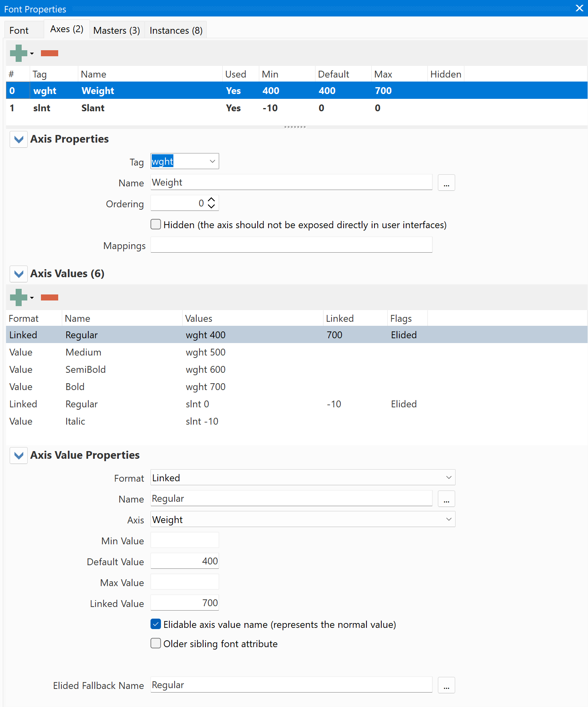Screen dimensions: 588x707
Task: Click the Elided Fallback Name field
Action: [x=291, y=685]
